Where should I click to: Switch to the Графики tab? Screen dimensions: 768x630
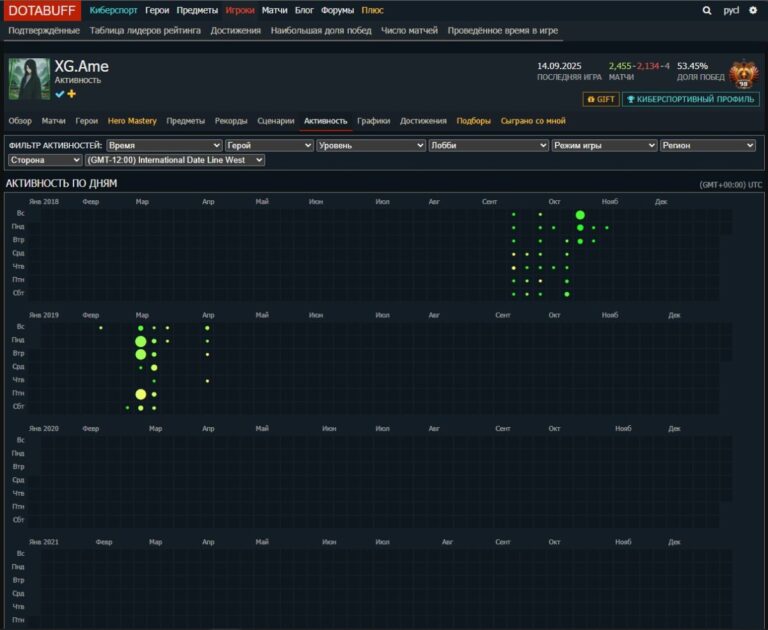click(373, 121)
